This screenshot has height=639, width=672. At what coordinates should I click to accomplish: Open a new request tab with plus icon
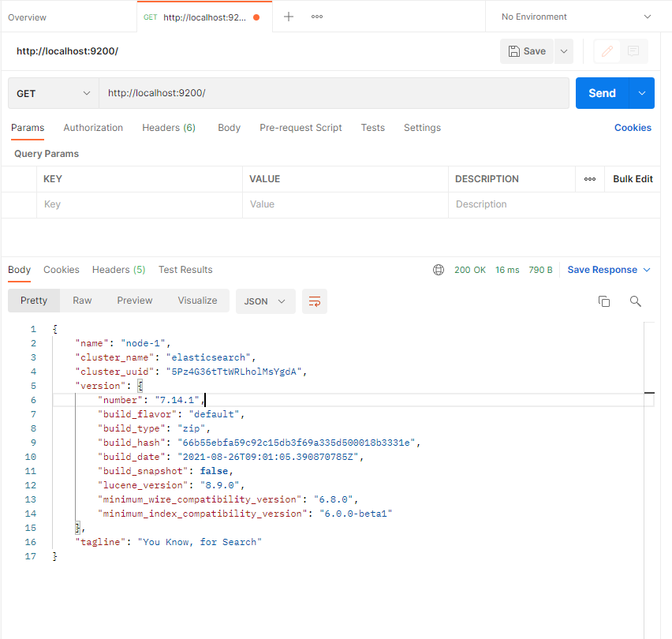[289, 17]
